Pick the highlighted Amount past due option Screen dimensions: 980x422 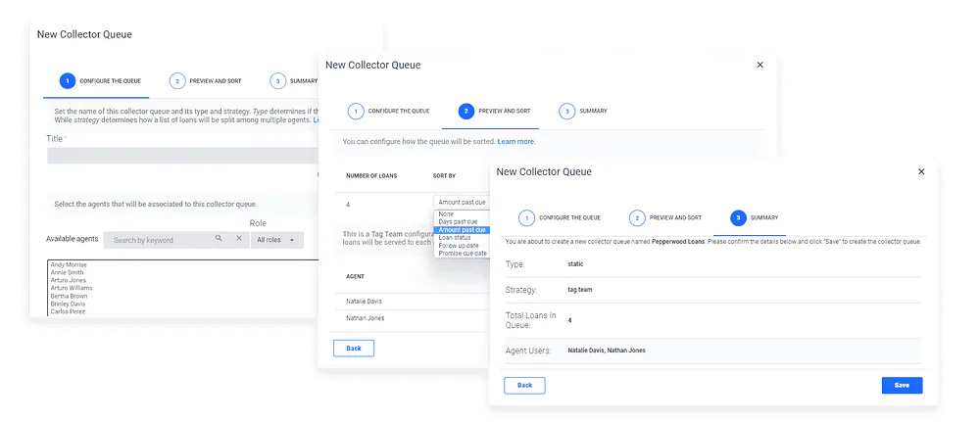462,230
